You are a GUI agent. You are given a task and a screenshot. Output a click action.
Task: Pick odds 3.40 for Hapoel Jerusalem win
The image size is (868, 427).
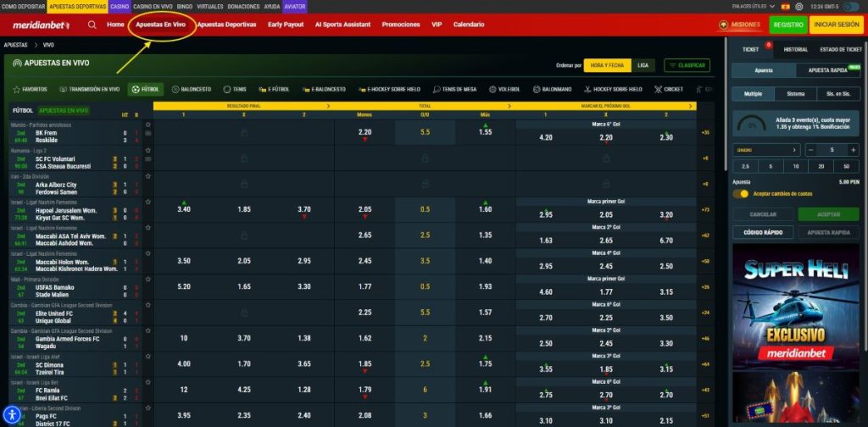pyautogui.click(x=184, y=210)
